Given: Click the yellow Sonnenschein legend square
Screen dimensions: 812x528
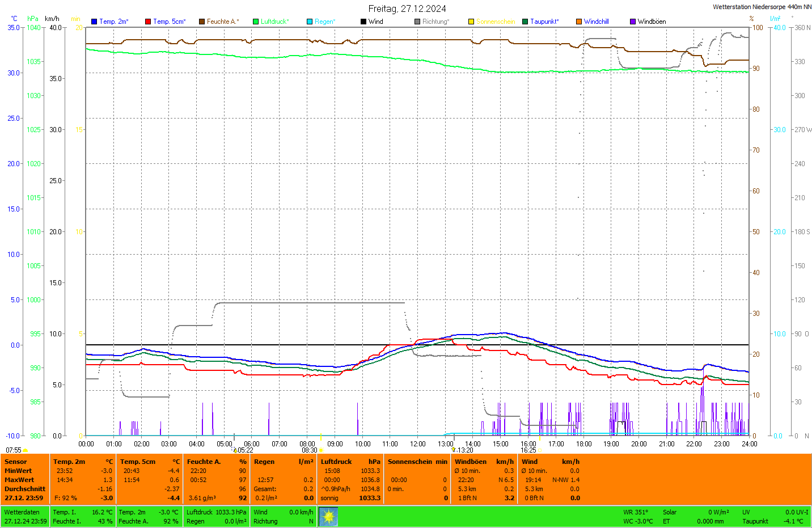Looking at the screenshot, I should (471, 22).
